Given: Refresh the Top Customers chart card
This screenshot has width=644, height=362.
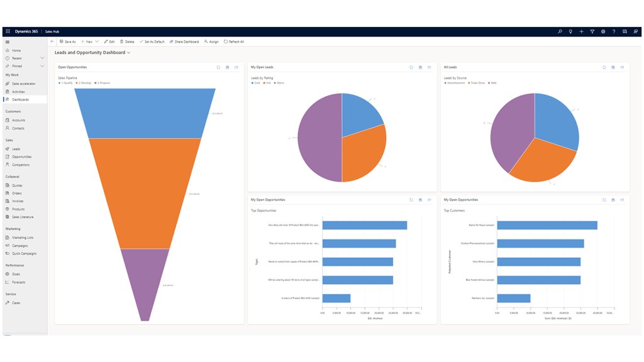Looking at the screenshot, I should coord(604,200).
